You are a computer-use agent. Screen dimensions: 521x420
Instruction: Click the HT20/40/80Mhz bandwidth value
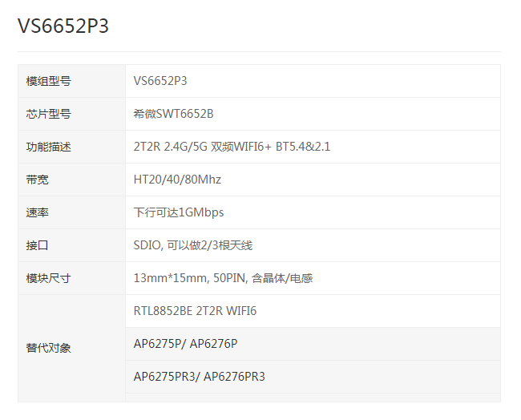click(177, 180)
